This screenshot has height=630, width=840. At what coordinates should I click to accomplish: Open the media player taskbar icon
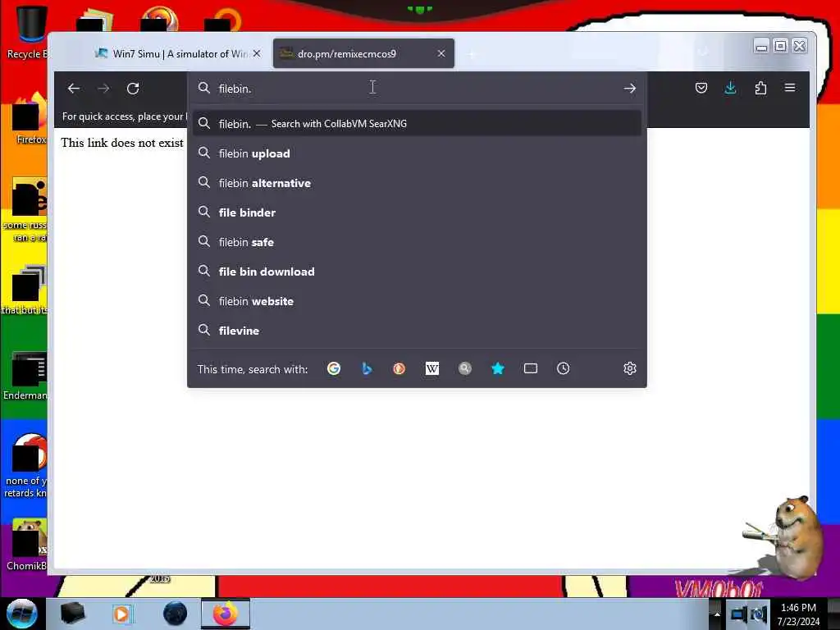point(121,614)
